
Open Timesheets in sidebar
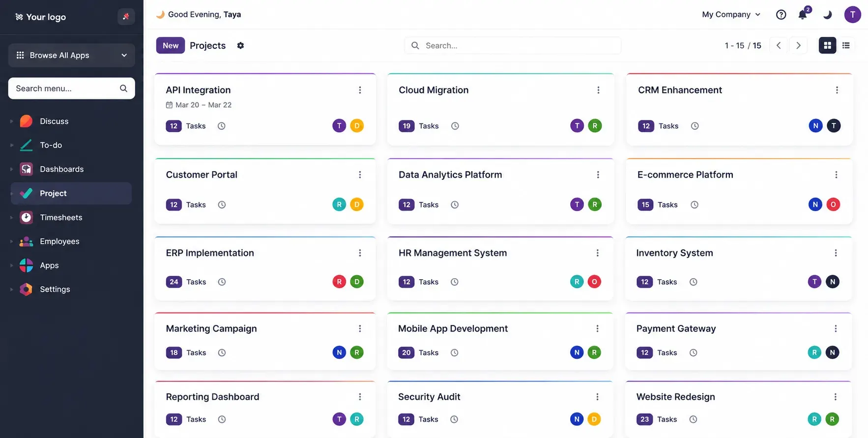(61, 217)
